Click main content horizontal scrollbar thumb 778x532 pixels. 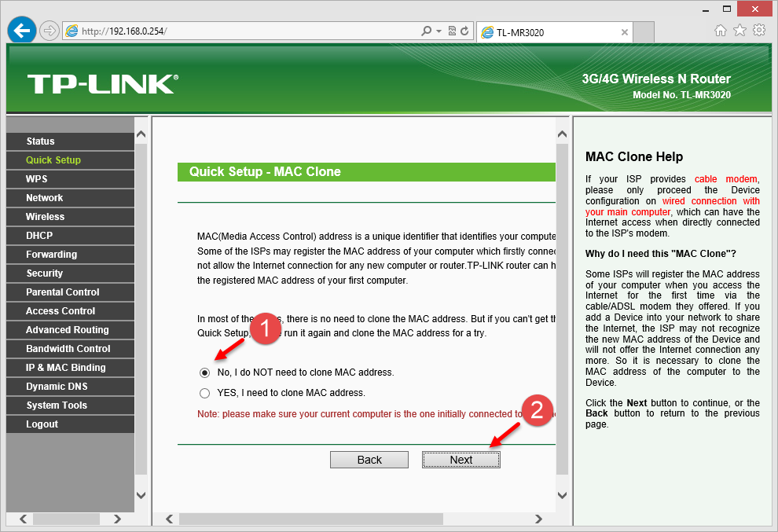tap(311, 519)
